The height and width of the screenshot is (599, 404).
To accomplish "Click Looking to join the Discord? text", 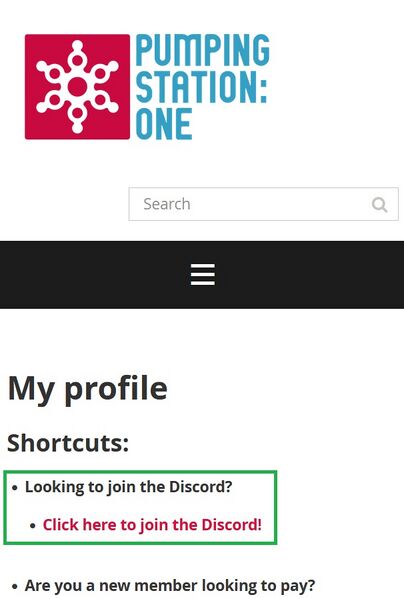I will click(129, 487).
